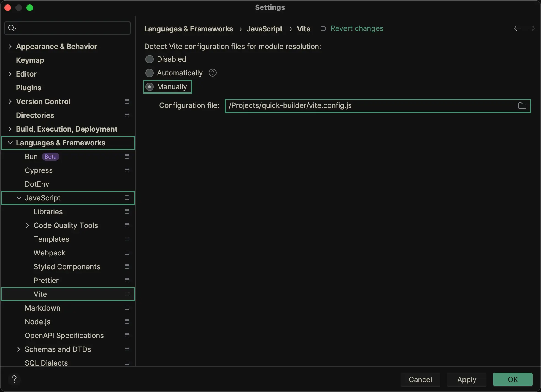The image size is (541, 392).
Task: Click project-level icon beside Prettier
Action: (x=127, y=280)
